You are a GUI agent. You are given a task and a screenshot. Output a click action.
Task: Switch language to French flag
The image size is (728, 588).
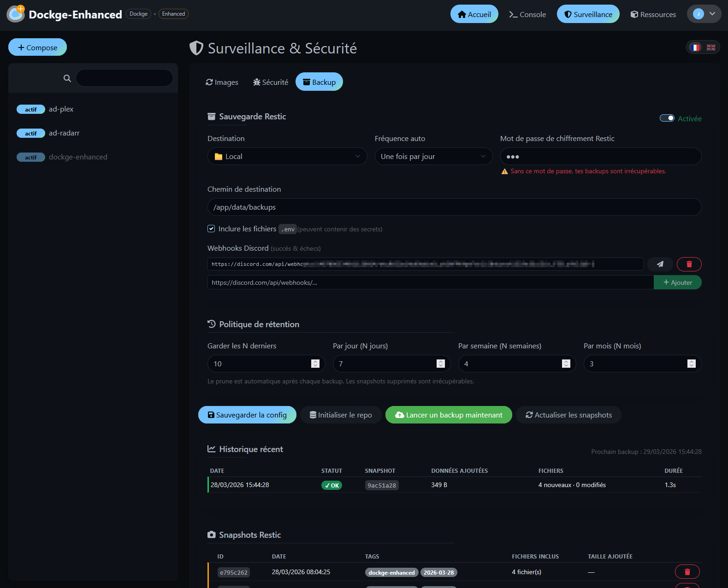695,47
